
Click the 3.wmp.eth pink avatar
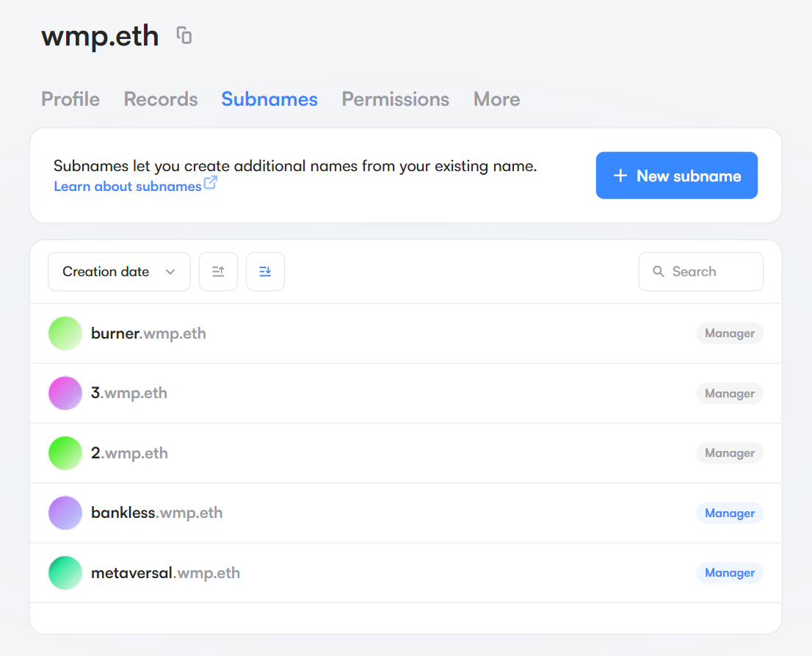click(x=65, y=393)
